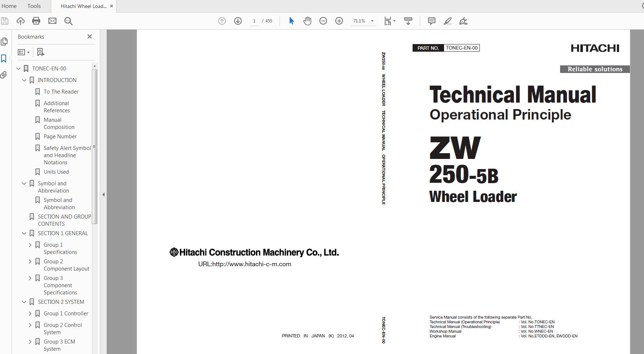Expand the Group 1 Controller bookmark
Viewport: 644px width, 354px height.
coord(30,313)
